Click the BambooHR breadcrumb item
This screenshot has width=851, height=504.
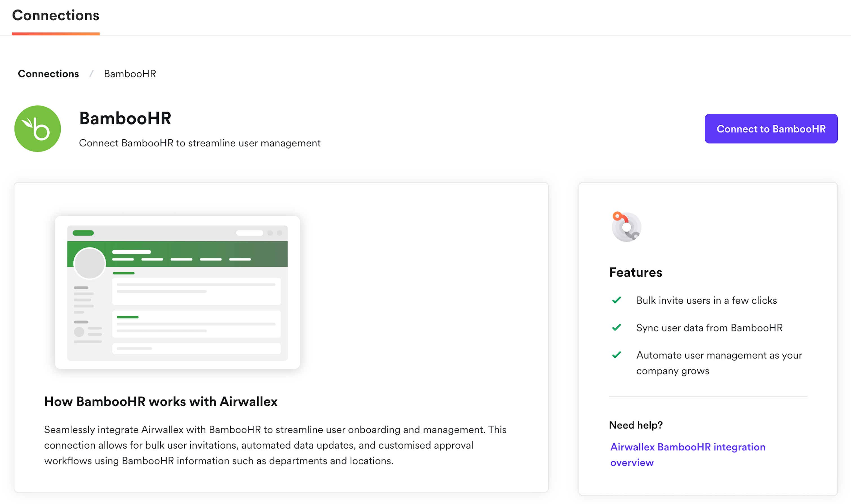130,74
